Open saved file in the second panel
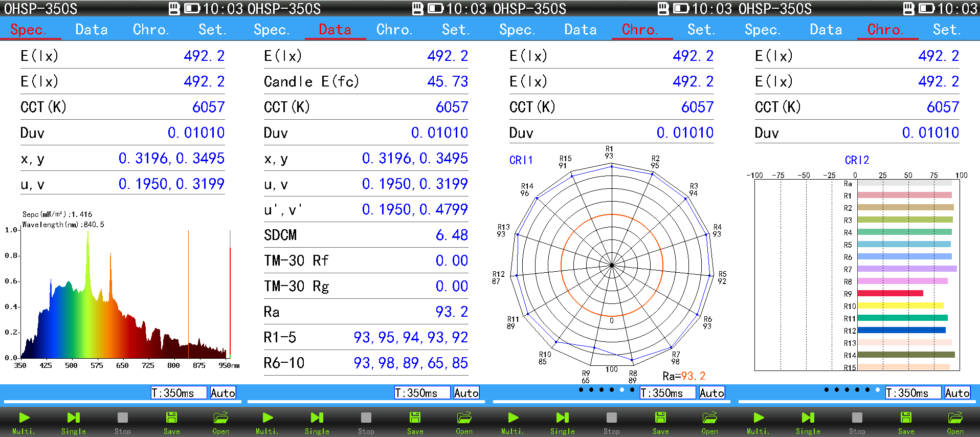Viewport: 980px width, 437px height. (x=464, y=423)
